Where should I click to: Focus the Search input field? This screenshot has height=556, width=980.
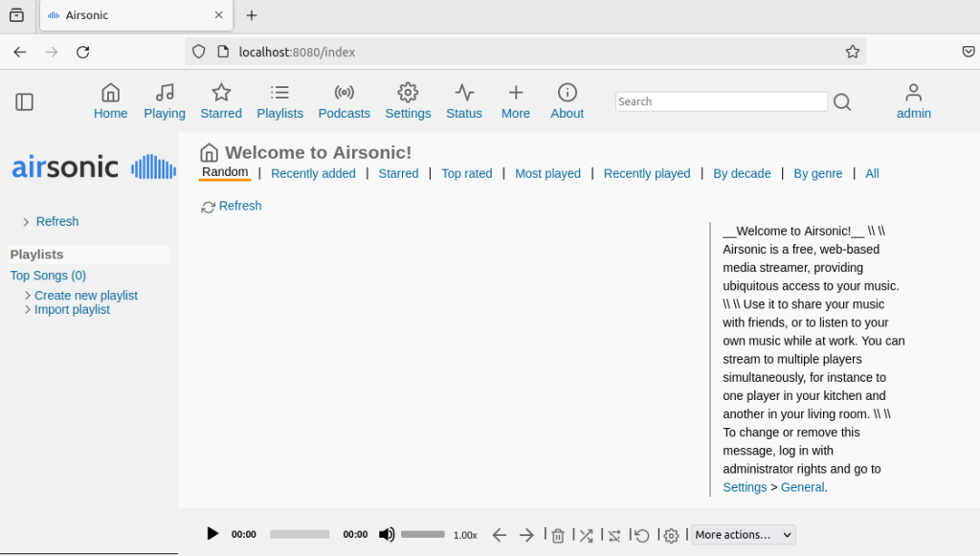point(722,101)
